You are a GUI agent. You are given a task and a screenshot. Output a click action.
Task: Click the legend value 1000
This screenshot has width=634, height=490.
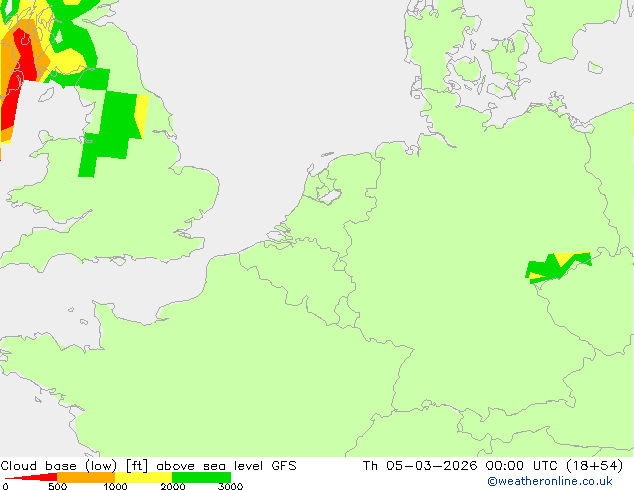115,486
